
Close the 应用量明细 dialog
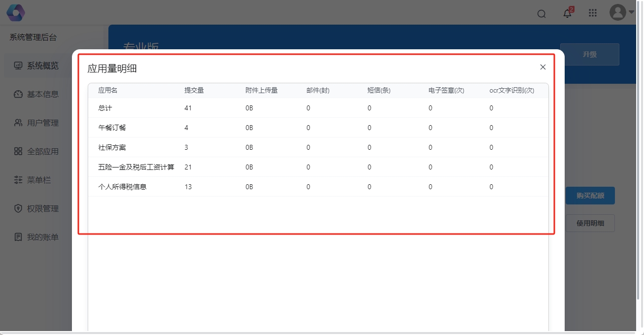pyautogui.click(x=543, y=67)
